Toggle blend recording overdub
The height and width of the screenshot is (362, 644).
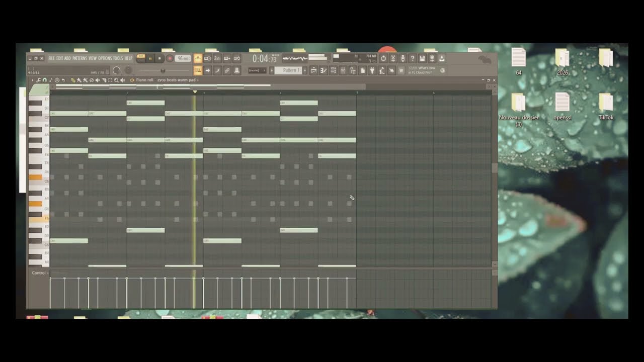click(x=227, y=58)
